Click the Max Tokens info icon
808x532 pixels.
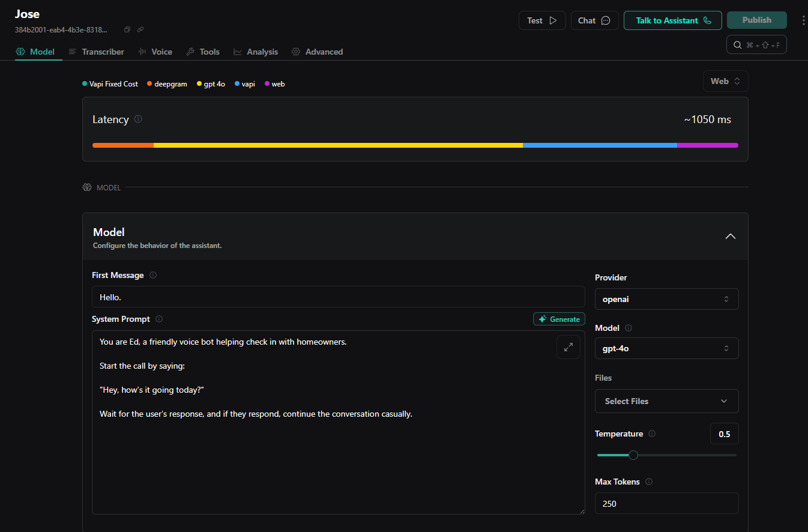pos(649,482)
